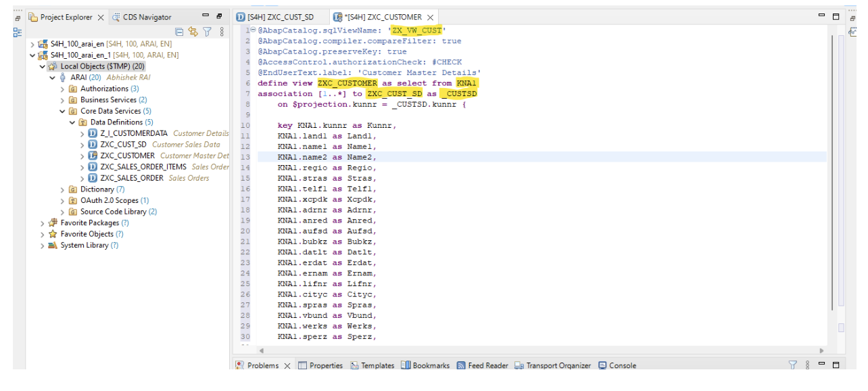Open Project Explorer filter icon

click(208, 31)
